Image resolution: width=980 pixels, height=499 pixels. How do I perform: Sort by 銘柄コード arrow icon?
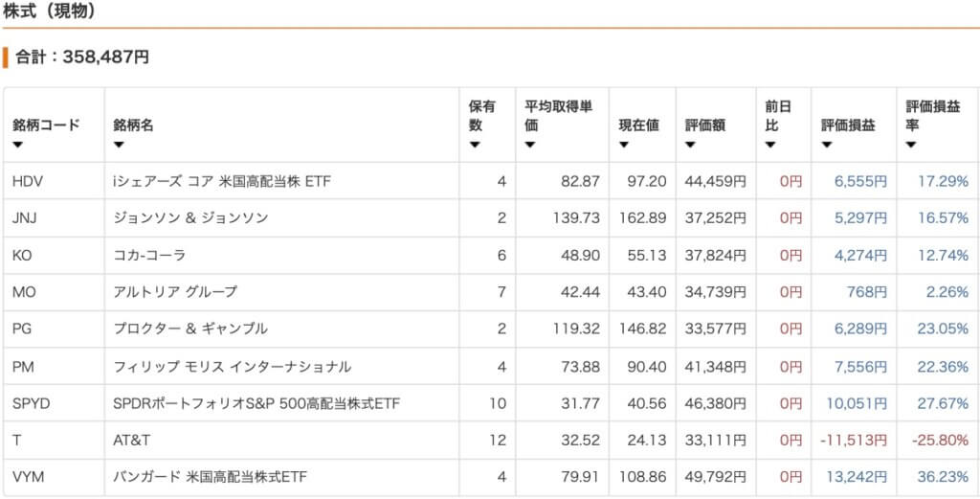[17, 145]
